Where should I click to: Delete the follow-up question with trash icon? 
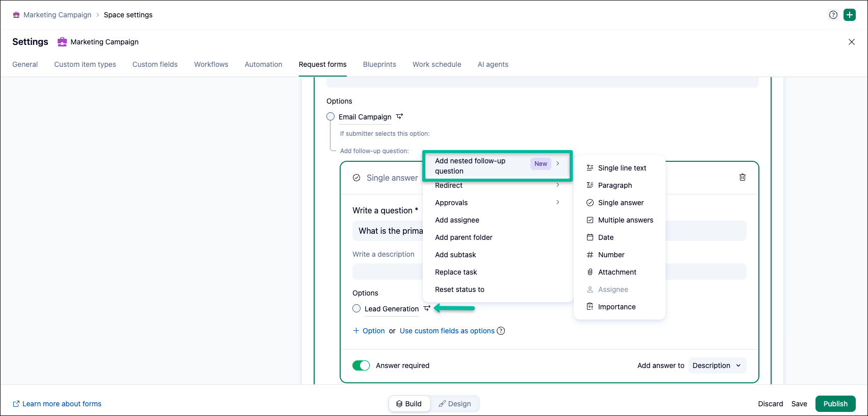pos(743,177)
